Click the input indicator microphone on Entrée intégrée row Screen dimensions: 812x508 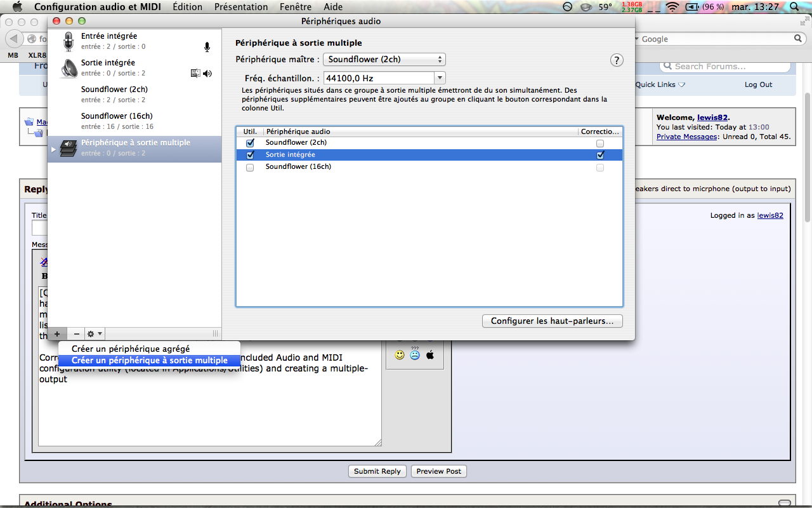pyautogui.click(x=207, y=47)
